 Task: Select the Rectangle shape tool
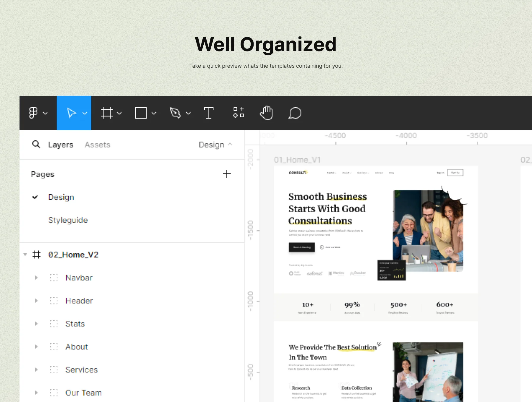click(x=141, y=113)
